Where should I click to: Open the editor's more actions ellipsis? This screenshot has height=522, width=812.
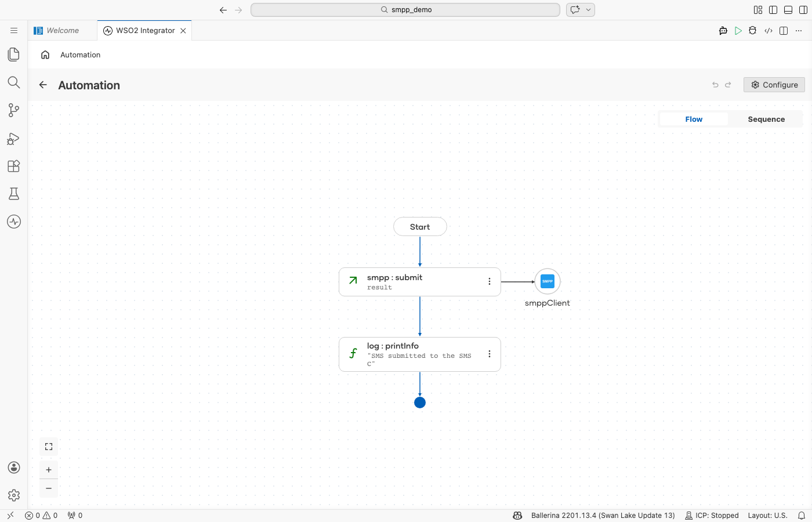(799, 31)
